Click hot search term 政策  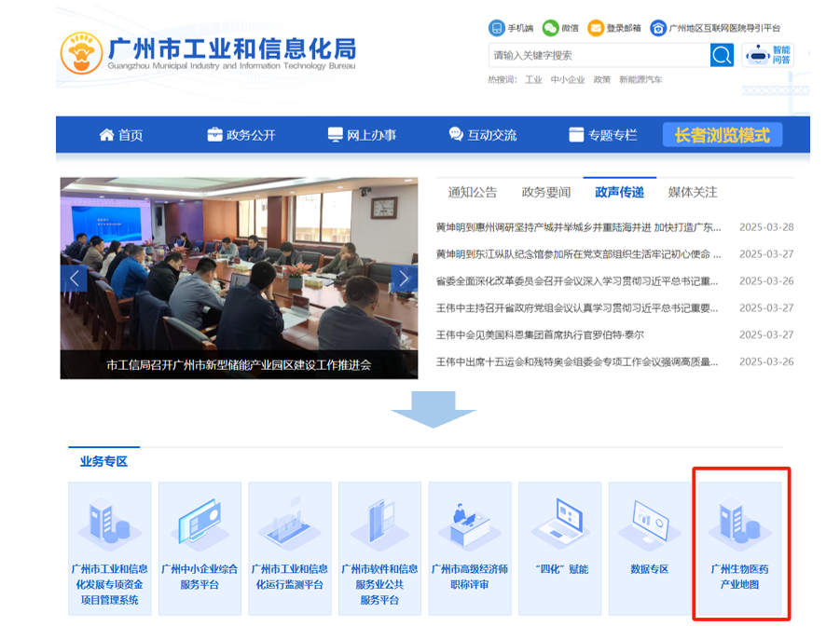coord(602,80)
